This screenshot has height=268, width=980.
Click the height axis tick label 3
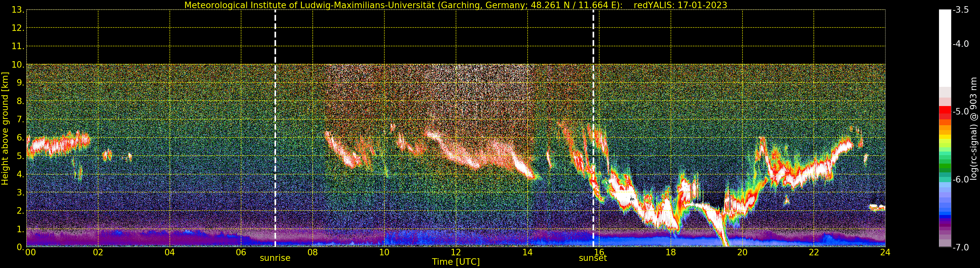click(x=20, y=192)
